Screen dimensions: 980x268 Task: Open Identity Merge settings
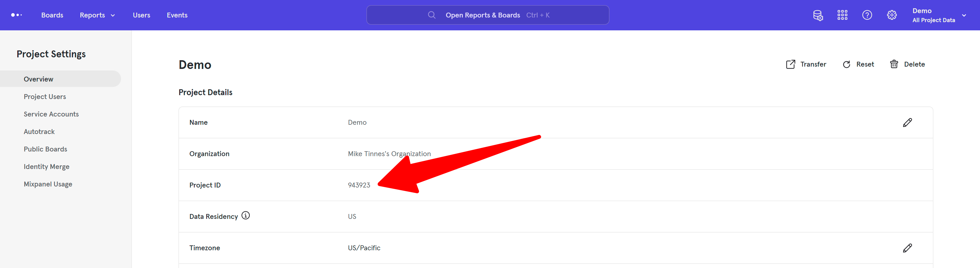[46, 166]
